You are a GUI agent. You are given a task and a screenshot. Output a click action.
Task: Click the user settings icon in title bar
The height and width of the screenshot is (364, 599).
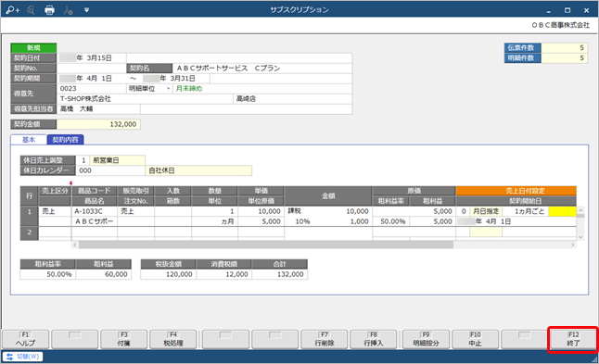pos(68,10)
